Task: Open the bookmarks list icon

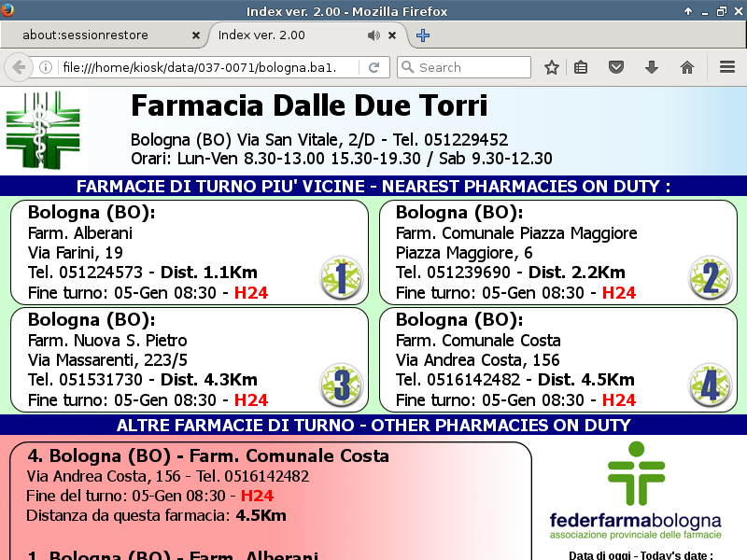Action: click(x=581, y=67)
